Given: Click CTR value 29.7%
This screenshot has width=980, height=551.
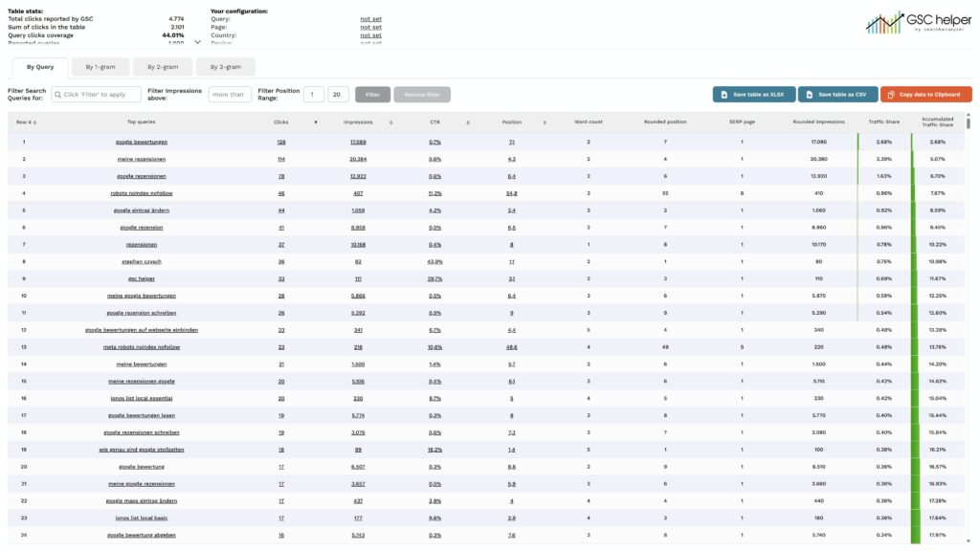Looking at the screenshot, I should pos(435,278).
